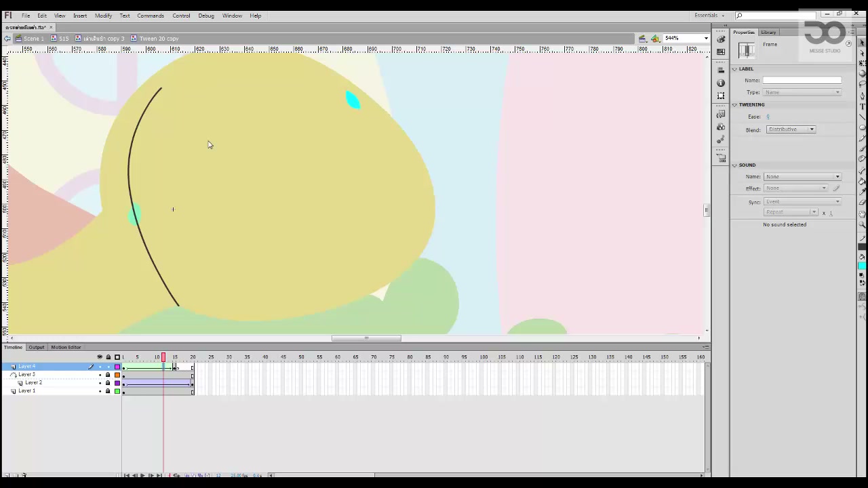Screen dimensions: 868x488
Task: Open the collapsed Info panel icon
Action: pyautogui.click(x=721, y=83)
